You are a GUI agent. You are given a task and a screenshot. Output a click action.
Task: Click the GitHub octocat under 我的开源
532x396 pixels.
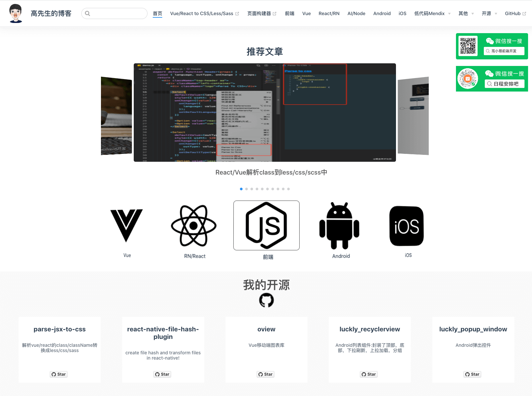pyautogui.click(x=266, y=300)
